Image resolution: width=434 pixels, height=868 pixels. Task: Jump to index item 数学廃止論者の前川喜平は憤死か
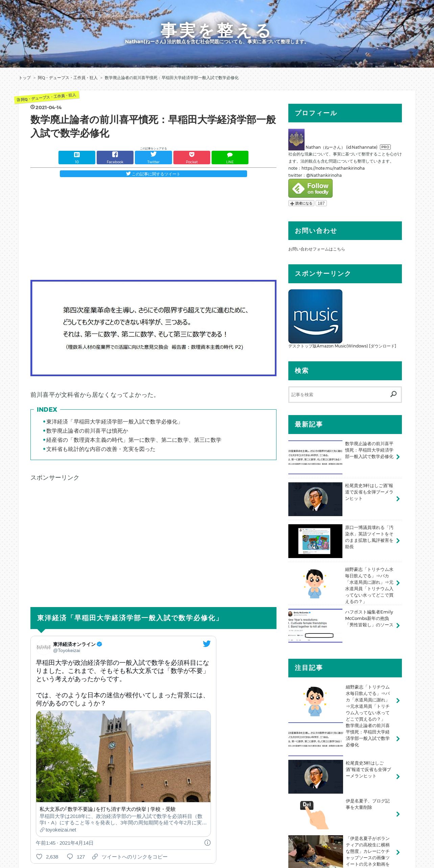[87, 431]
